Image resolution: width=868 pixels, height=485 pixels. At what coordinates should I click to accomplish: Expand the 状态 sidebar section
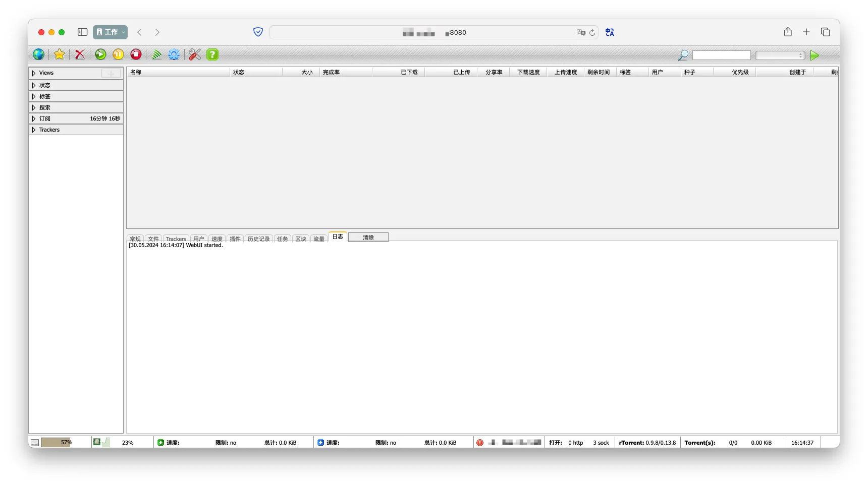coord(34,85)
